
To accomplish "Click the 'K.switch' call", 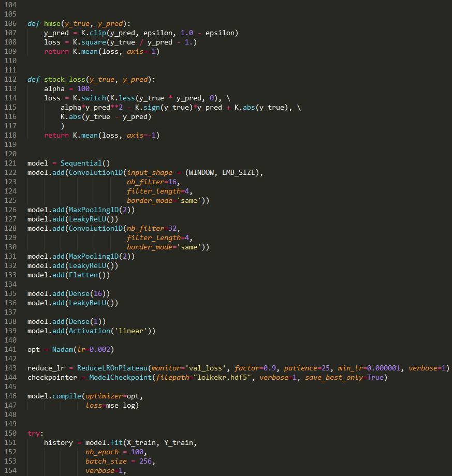I will point(89,98).
